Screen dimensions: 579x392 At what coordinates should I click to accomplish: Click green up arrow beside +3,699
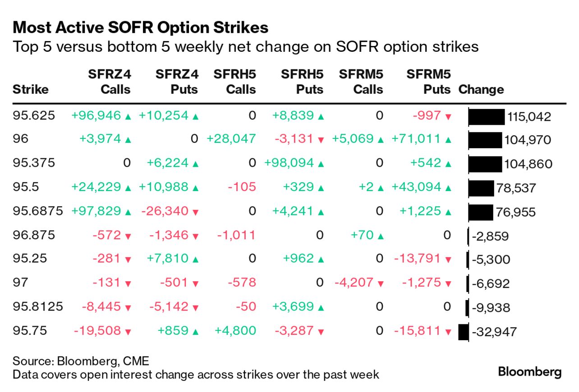pos(321,308)
